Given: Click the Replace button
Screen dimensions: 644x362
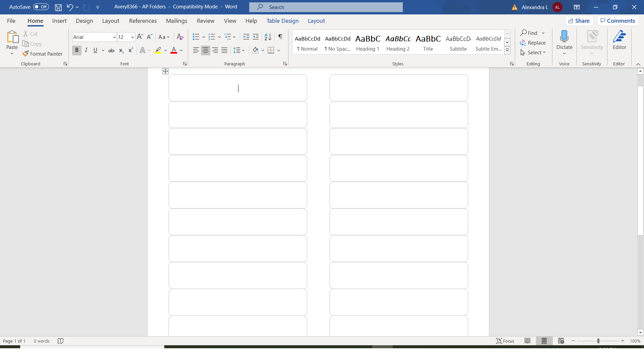Looking at the screenshot, I should point(533,43).
